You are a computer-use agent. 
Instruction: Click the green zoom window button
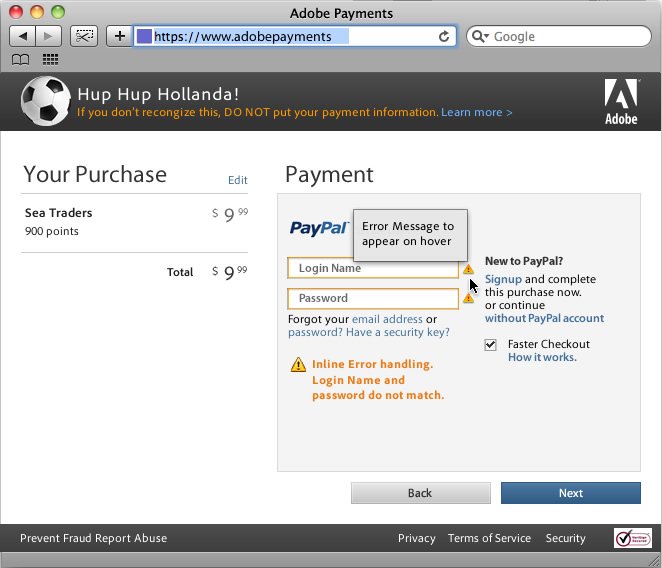pyautogui.click(x=58, y=12)
